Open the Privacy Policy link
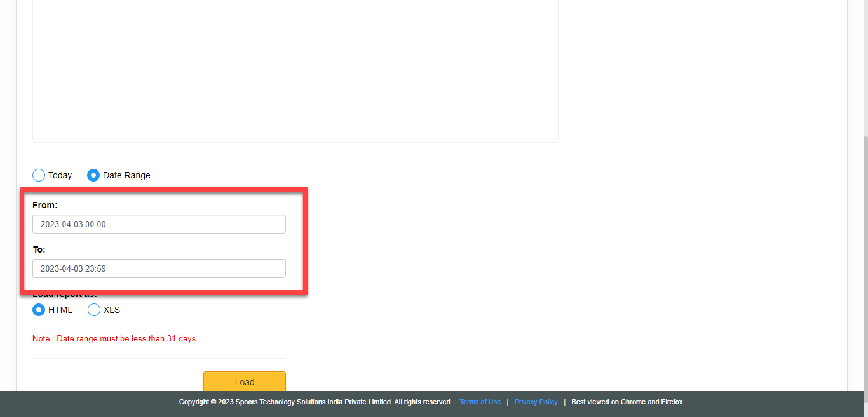This screenshot has height=417, width=868. pyautogui.click(x=536, y=402)
